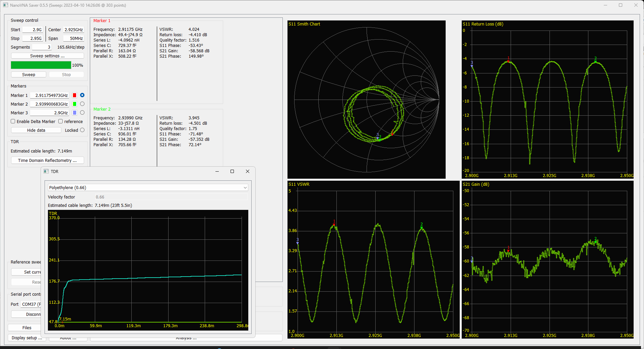Image resolution: width=644 pixels, height=349 pixels.
Task: Click the S21 Gain chart
Action: point(548,260)
